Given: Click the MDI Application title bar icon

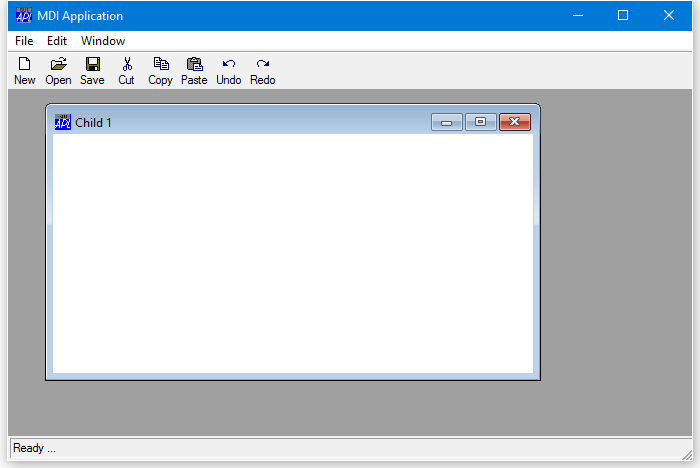Looking at the screenshot, I should point(24,16).
